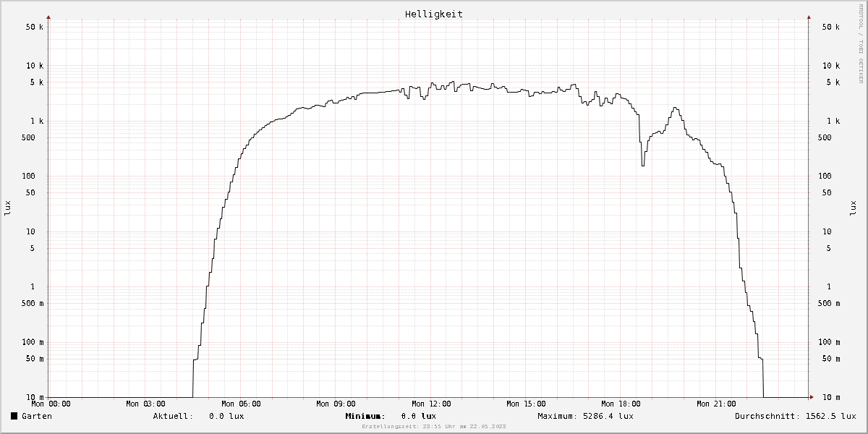The image size is (868, 434).
Task: Select the '10 k' label on left axis
Action: (x=35, y=66)
